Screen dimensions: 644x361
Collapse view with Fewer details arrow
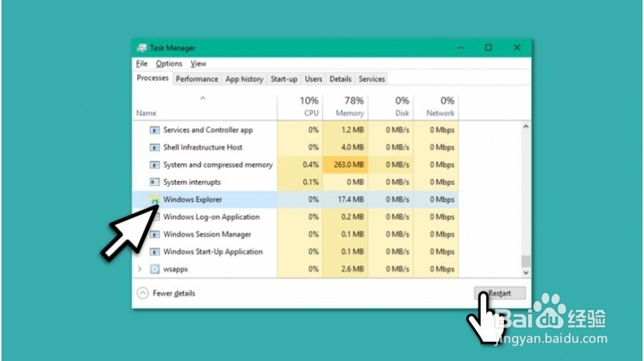142,293
